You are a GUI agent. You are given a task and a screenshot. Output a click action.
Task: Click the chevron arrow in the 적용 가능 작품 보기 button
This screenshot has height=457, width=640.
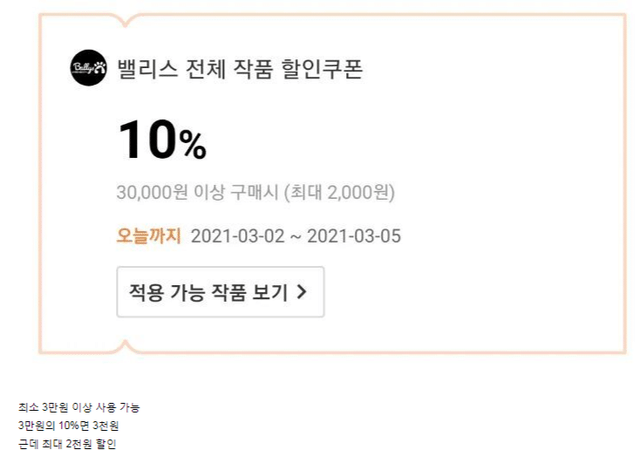pyautogui.click(x=302, y=293)
